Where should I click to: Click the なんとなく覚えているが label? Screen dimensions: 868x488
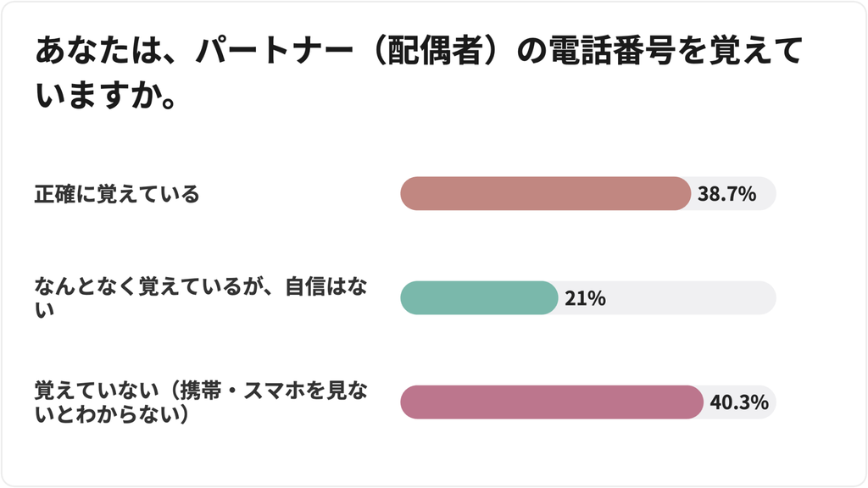(153, 286)
